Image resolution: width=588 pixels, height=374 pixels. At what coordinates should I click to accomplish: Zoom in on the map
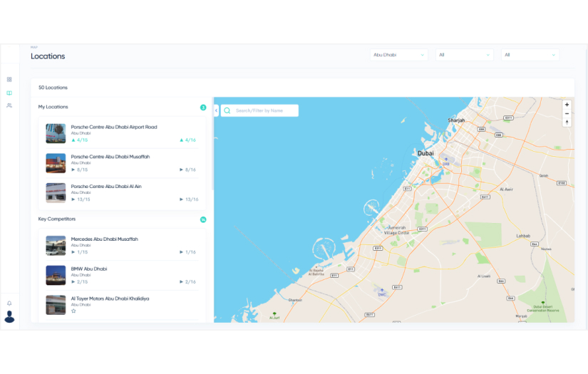tap(567, 105)
